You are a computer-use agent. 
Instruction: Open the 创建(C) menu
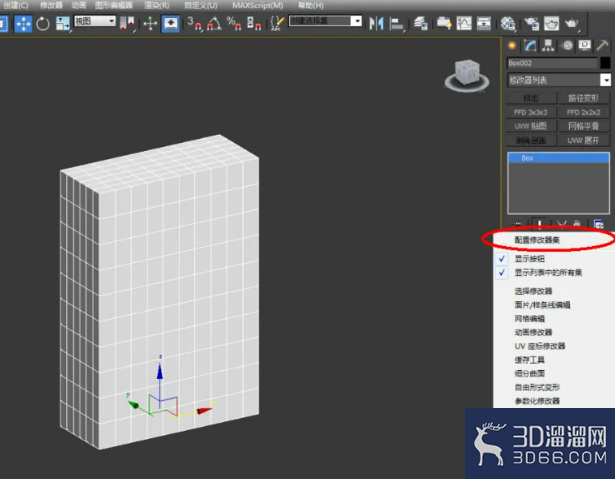point(16,5)
